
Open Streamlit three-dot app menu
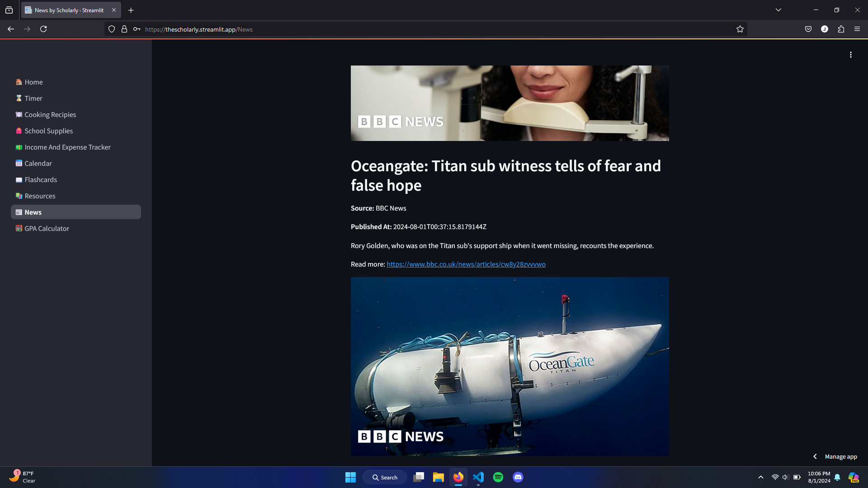(x=850, y=55)
